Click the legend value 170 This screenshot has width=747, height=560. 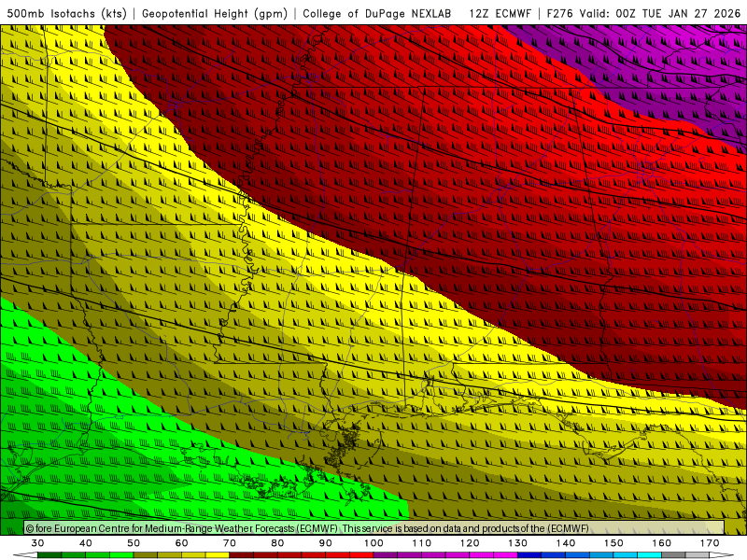tap(710, 543)
